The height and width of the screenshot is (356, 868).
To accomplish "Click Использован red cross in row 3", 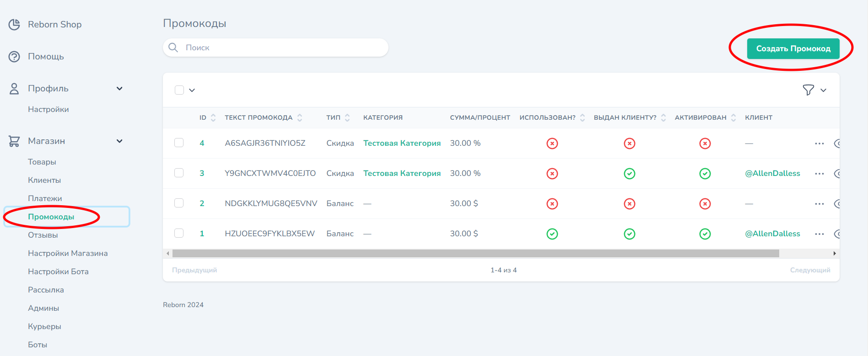I will click(x=552, y=174).
